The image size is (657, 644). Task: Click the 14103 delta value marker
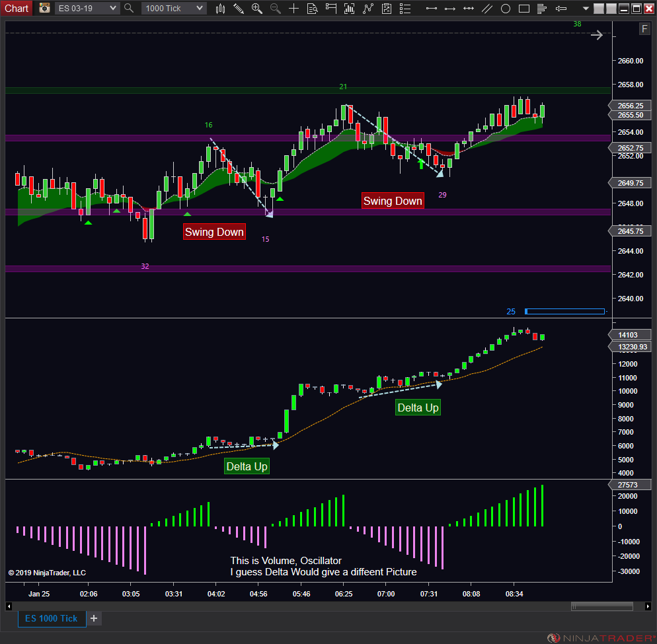coord(630,335)
